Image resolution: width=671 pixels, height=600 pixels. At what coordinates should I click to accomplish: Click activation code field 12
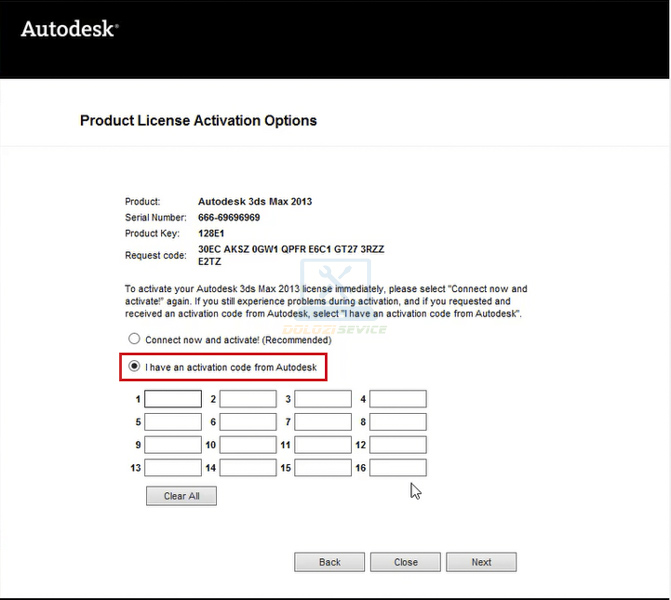click(x=398, y=445)
